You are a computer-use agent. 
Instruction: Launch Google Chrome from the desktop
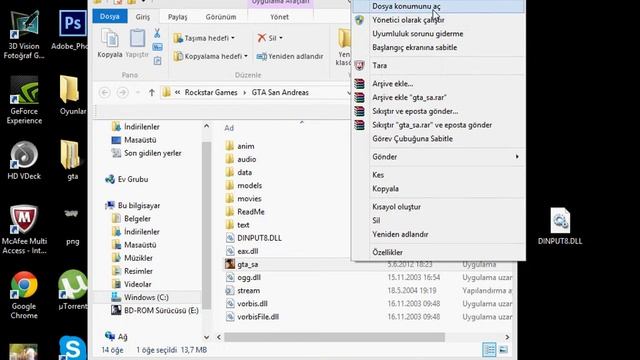click(x=24, y=295)
